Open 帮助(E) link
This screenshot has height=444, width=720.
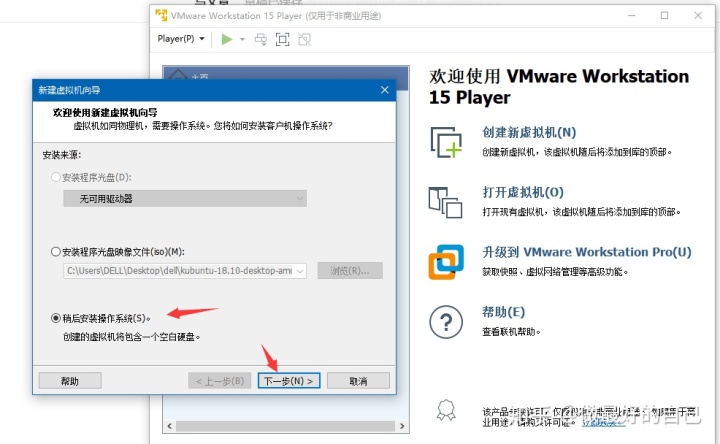click(503, 312)
